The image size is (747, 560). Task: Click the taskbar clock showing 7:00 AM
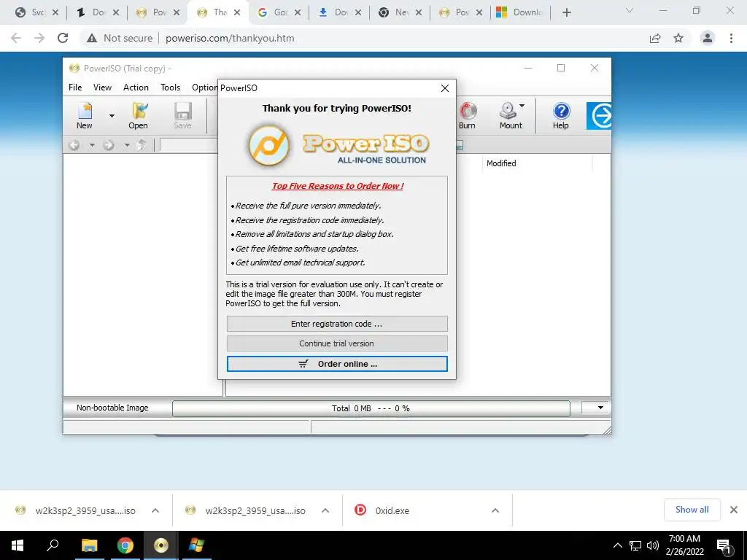click(684, 545)
